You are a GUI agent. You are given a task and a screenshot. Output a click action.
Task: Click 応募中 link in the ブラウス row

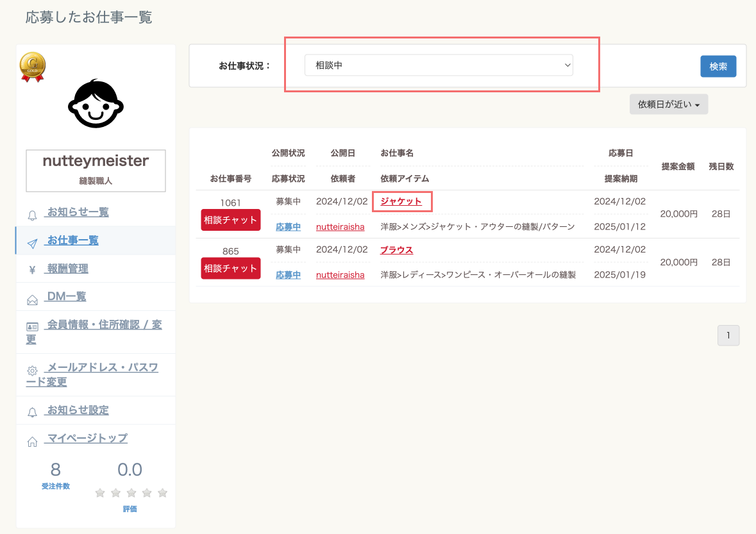click(289, 275)
